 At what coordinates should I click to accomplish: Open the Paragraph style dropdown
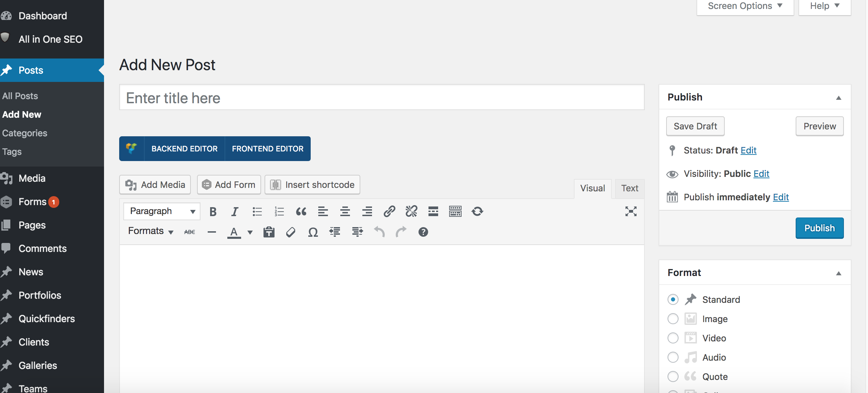click(x=161, y=211)
